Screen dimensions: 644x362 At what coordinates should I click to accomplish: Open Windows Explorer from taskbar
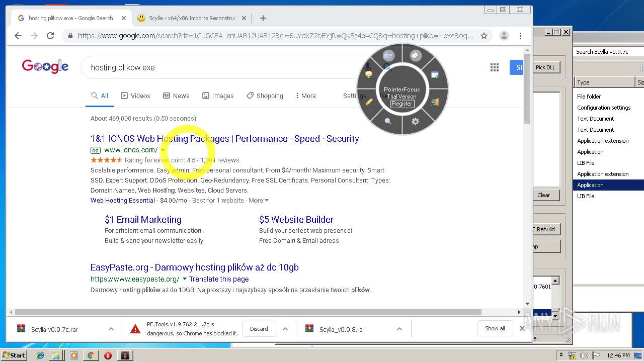(56, 355)
